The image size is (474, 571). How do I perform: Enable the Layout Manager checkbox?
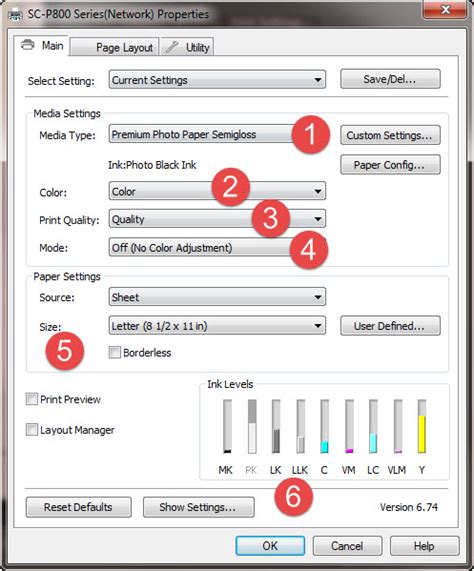(32, 430)
